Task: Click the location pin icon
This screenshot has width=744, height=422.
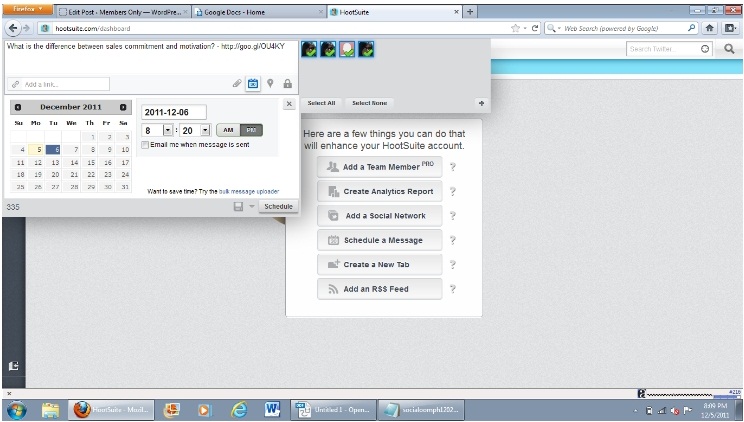Action: coord(270,84)
